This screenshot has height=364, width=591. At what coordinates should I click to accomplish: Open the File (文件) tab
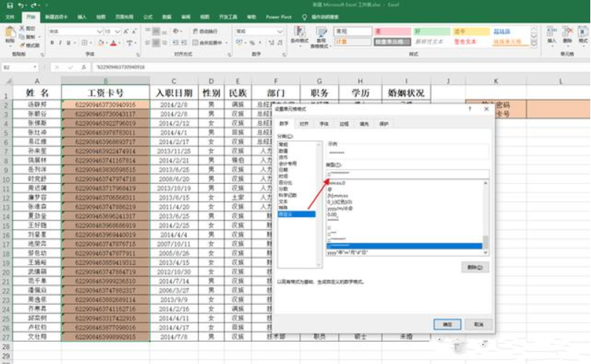pos(10,17)
